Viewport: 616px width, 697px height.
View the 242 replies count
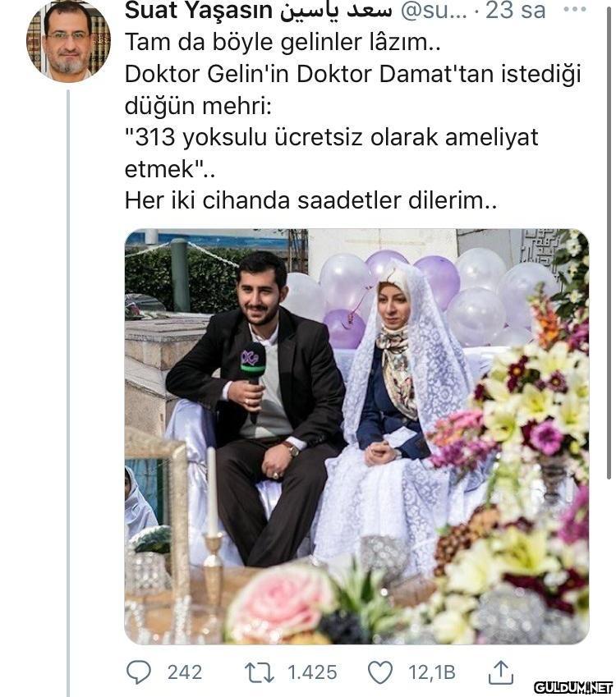185,672
